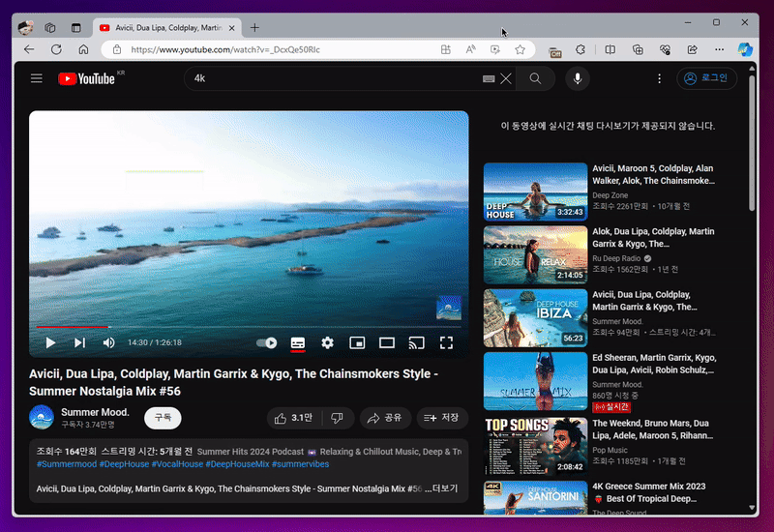Screen dimensions: 774x532
Task: Open #DeepHouse hashtag link
Action: (124, 464)
